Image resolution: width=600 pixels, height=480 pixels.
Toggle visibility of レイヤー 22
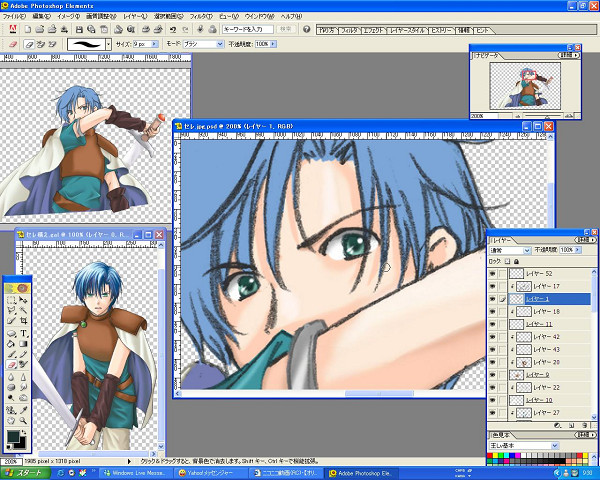pos(492,387)
